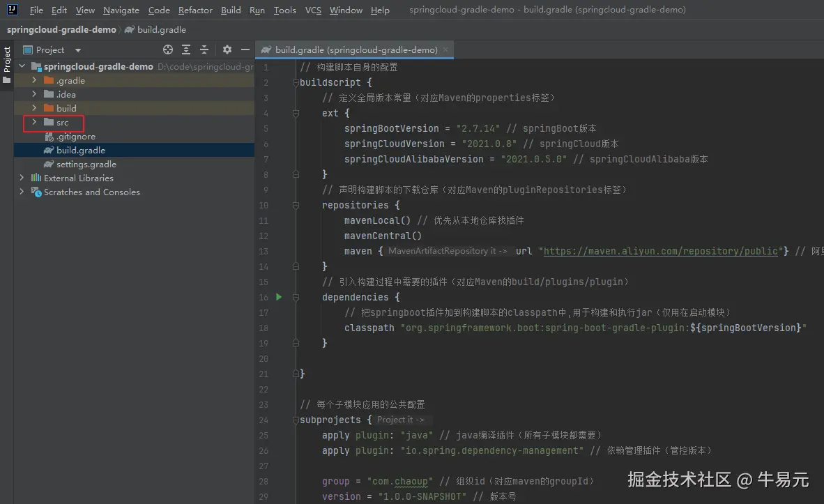Expand the External Libraries node

pos(22,178)
